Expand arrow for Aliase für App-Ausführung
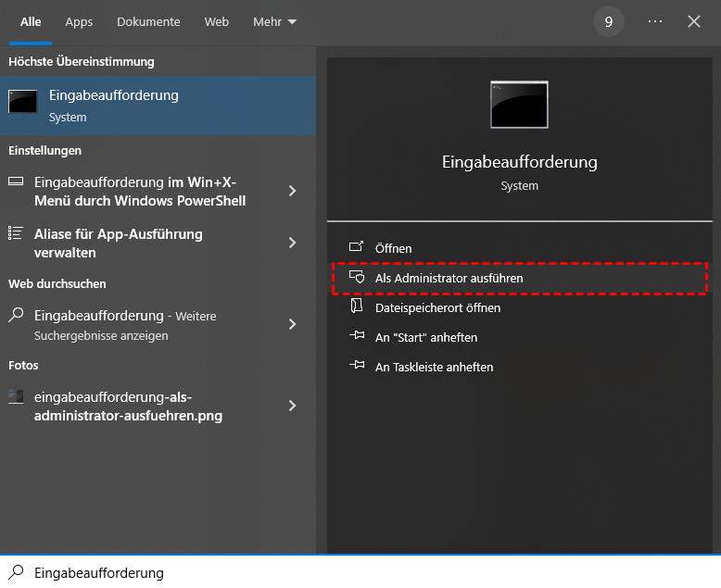This screenshot has width=721, height=588. coord(293,243)
